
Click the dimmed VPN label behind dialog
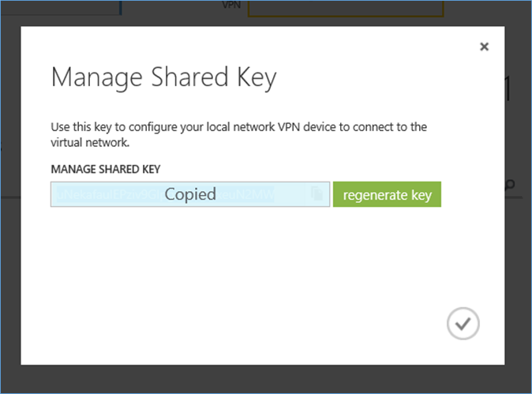[x=231, y=5]
